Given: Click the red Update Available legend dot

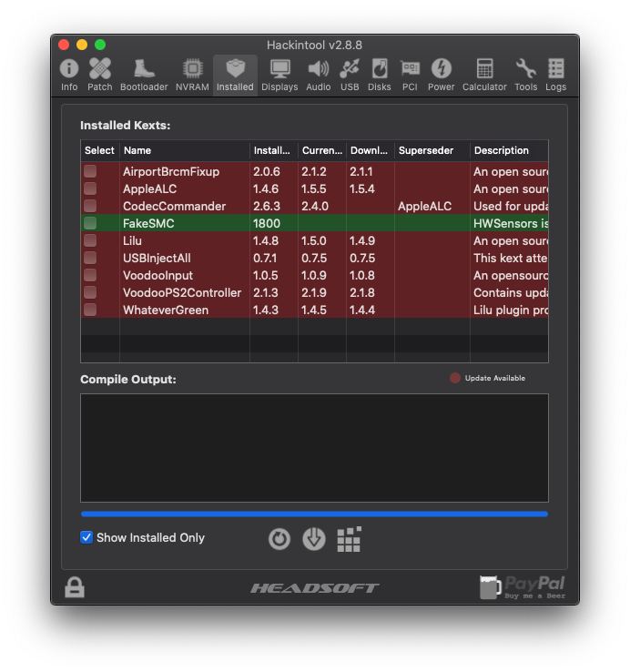Looking at the screenshot, I should [454, 378].
